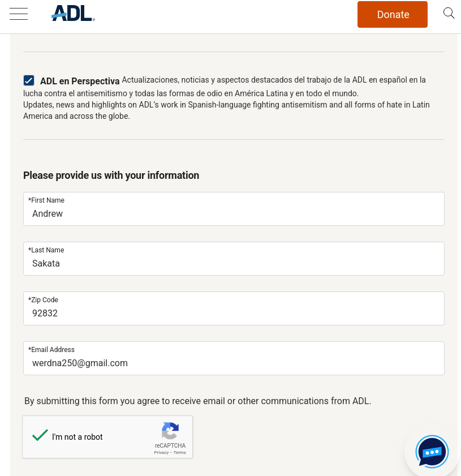461x476 pixels.
Task: Click the reCAPTCHA logo icon
Action: [x=170, y=431]
